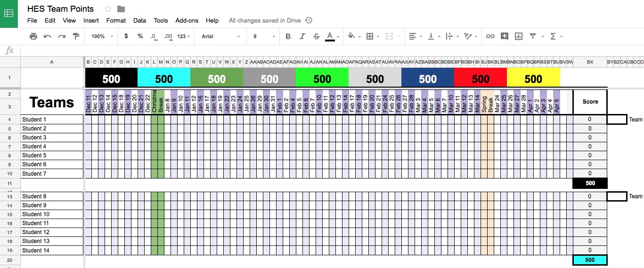Select the Student 14 cell
Viewport: 644px width, 268px height.
52,251
